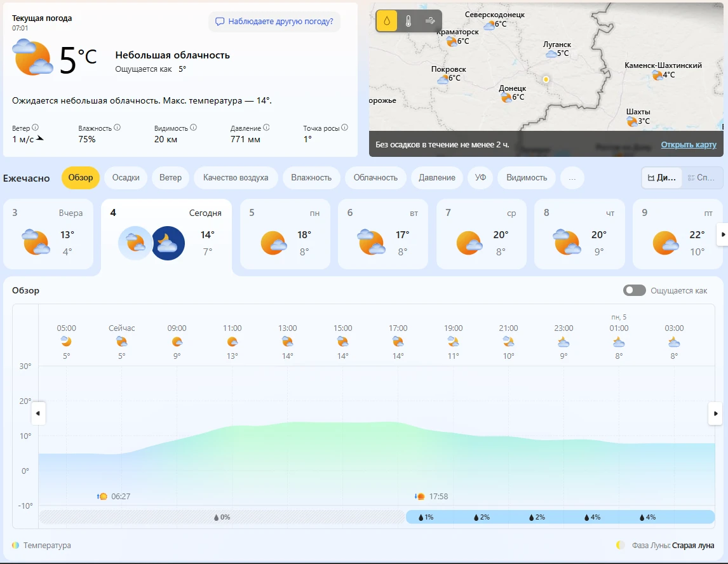Image resolution: width=728 pixels, height=564 pixels.
Task: Click the Давление info icon
Action: coord(267,128)
